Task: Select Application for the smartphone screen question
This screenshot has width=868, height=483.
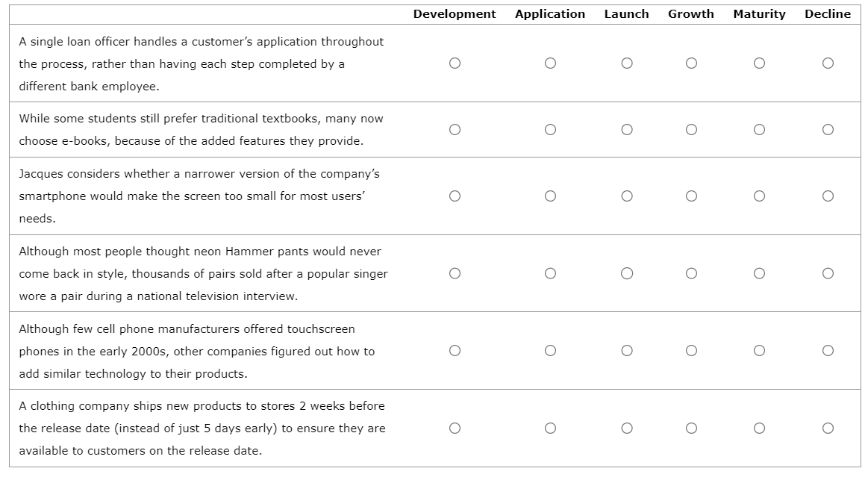Action: [551, 196]
